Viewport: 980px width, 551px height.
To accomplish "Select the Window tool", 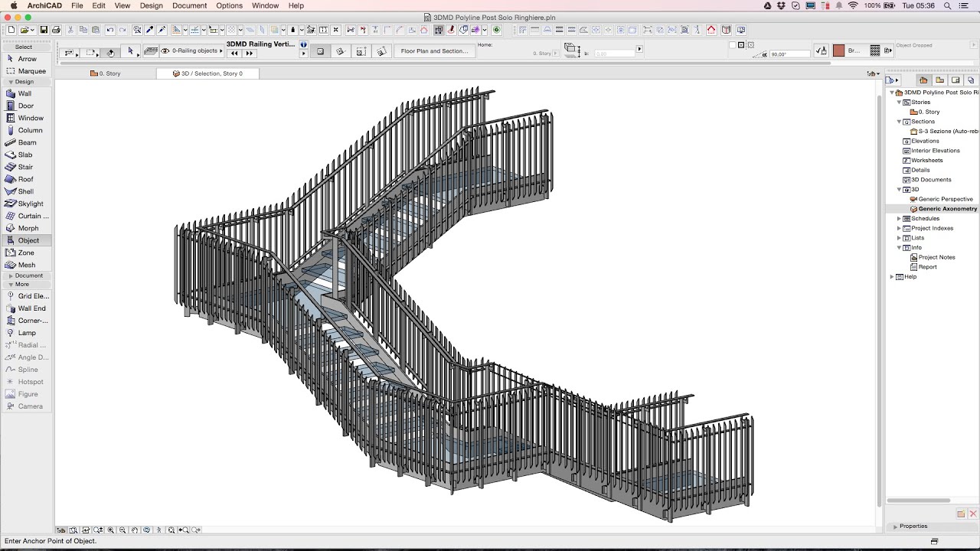I will (26, 118).
